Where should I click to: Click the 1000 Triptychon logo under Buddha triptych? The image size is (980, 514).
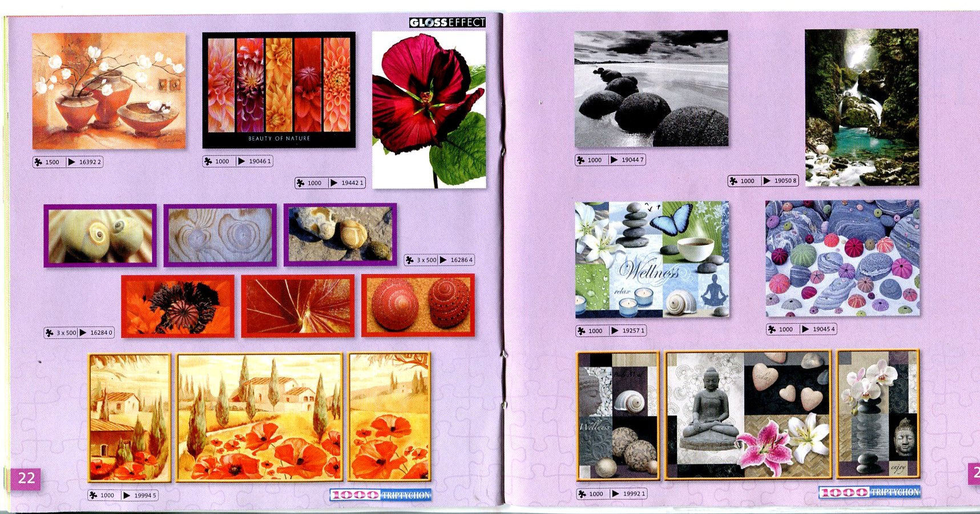[869, 492]
